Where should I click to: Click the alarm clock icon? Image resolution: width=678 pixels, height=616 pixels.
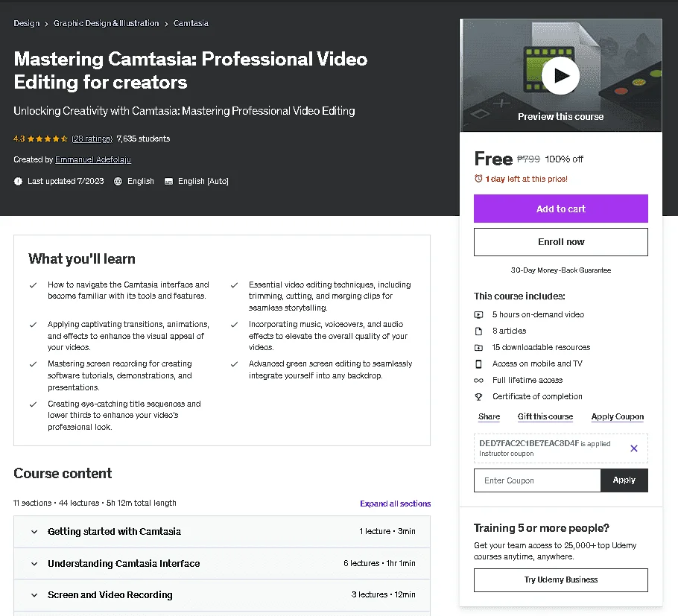(478, 179)
